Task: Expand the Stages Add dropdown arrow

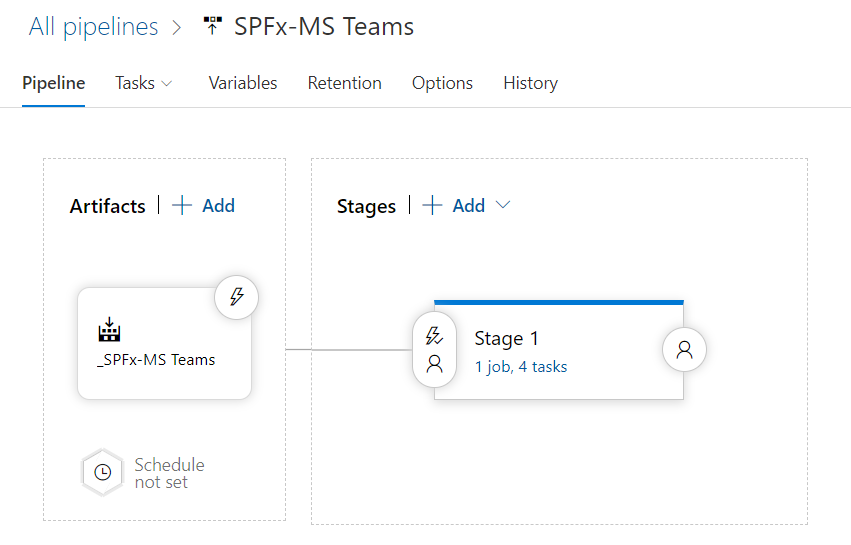Action: coord(503,205)
